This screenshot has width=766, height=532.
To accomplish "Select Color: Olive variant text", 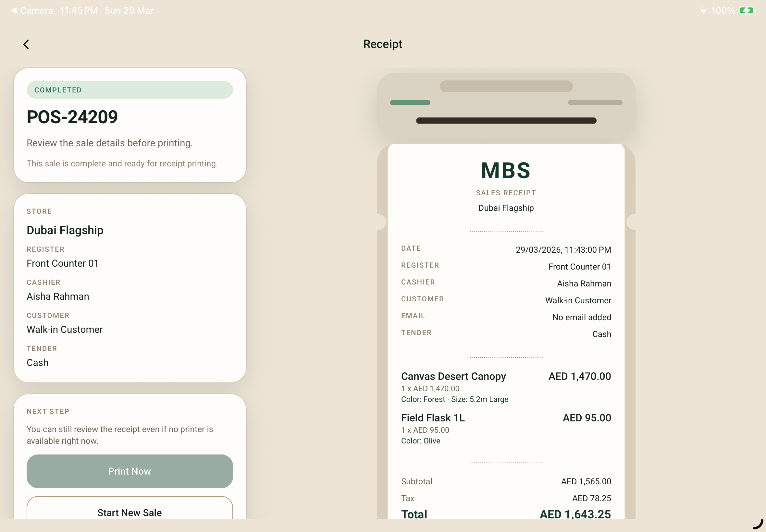I will click(421, 441).
